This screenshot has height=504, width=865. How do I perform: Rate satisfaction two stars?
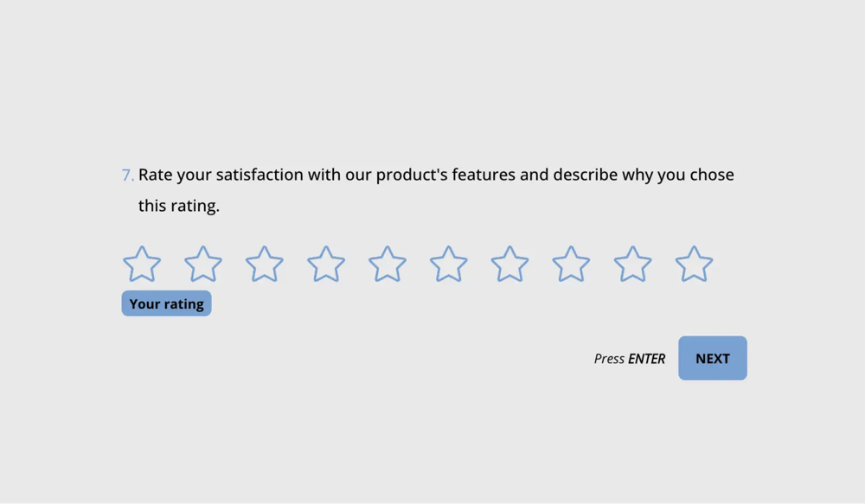[x=203, y=265]
